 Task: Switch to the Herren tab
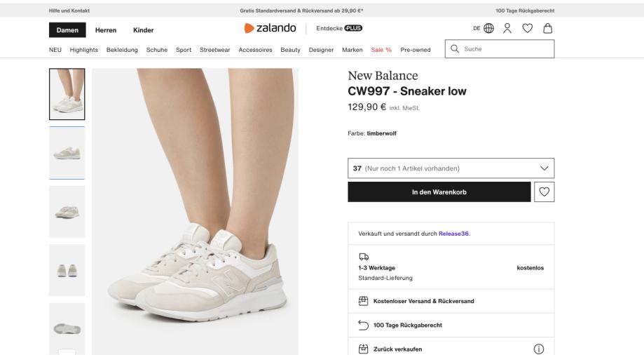click(107, 29)
